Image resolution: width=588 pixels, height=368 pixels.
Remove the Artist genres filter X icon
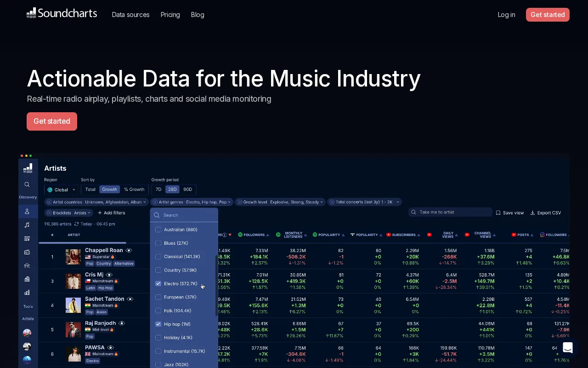click(x=155, y=202)
